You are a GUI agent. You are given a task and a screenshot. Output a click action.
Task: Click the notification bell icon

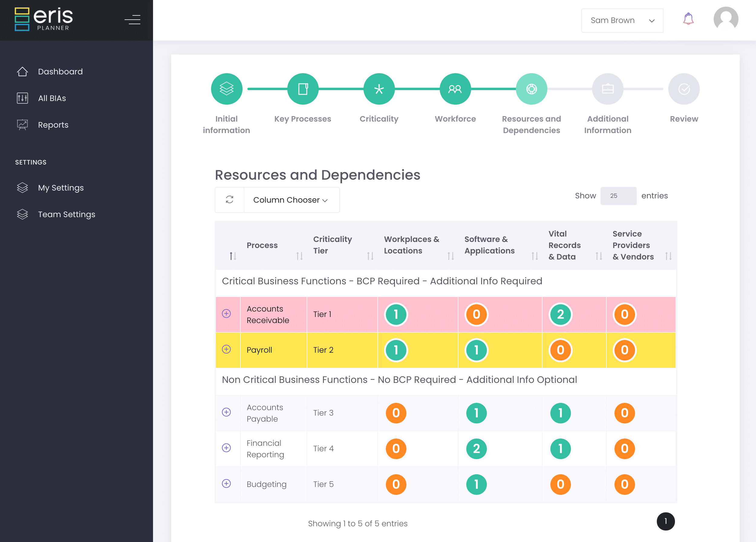[x=688, y=19]
